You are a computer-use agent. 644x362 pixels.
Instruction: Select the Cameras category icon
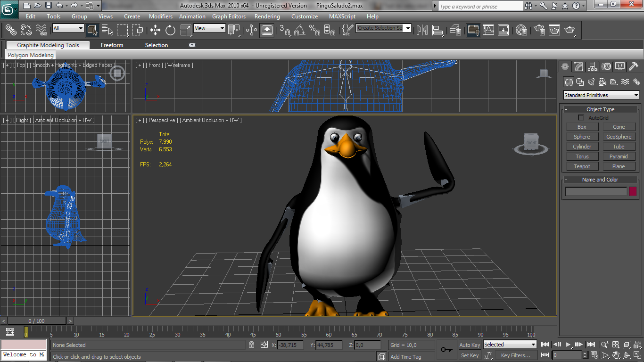pyautogui.click(x=603, y=82)
